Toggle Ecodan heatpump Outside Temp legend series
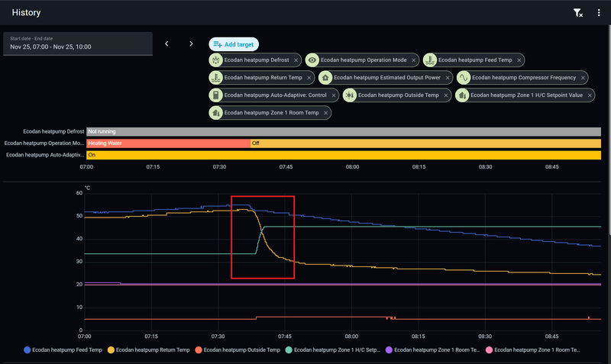611x364 pixels. tap(238, 350)
